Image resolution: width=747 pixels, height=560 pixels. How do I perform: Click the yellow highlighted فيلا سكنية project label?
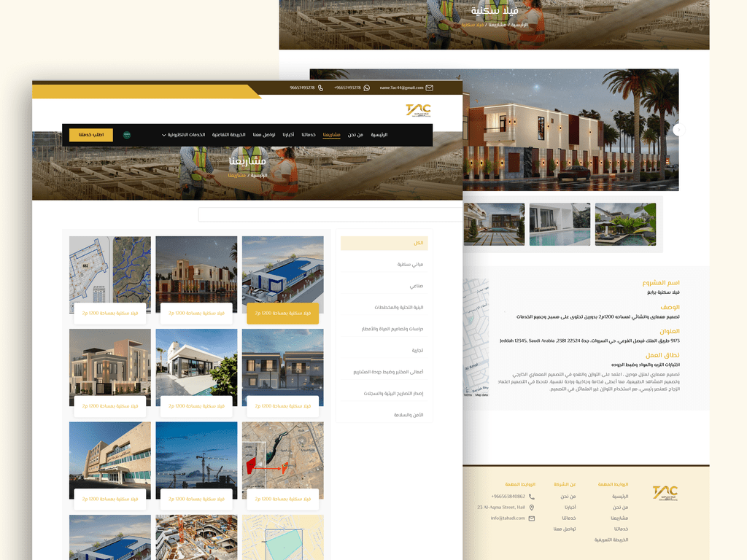tap(282, 314)
